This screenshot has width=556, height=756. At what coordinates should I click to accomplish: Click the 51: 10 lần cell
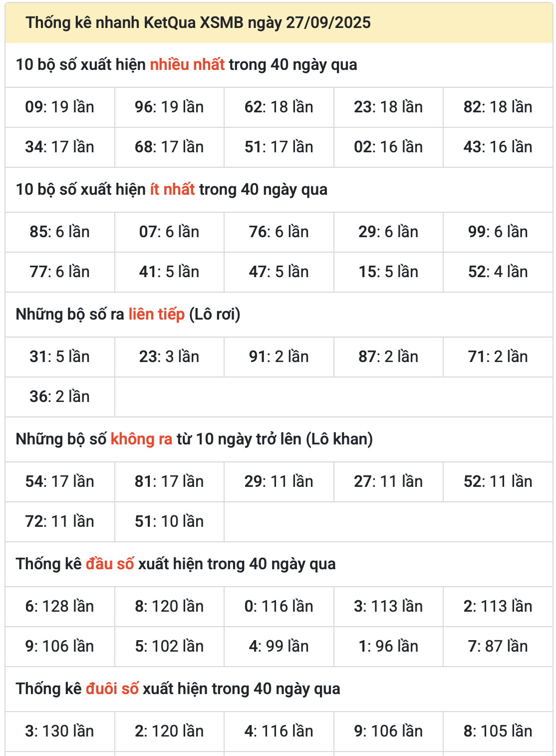click(x=169, y=521)
